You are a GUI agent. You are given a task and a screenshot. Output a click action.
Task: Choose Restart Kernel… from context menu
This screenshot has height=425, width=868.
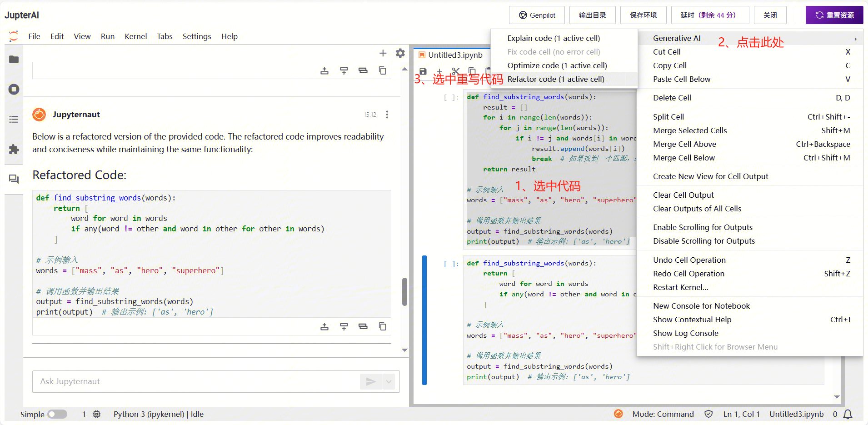[750, 287]
